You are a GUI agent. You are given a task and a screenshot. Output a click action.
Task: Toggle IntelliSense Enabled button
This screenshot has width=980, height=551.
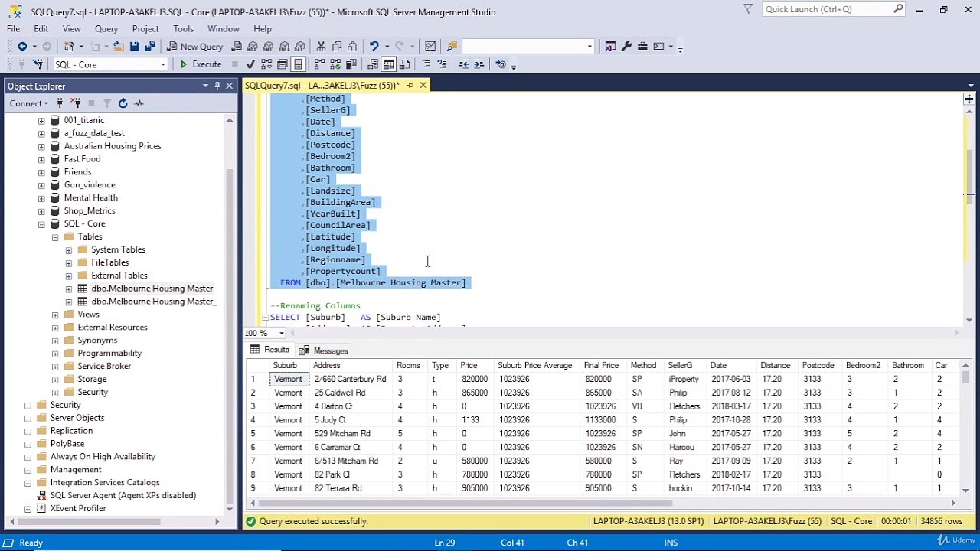[x=299, y=64]
